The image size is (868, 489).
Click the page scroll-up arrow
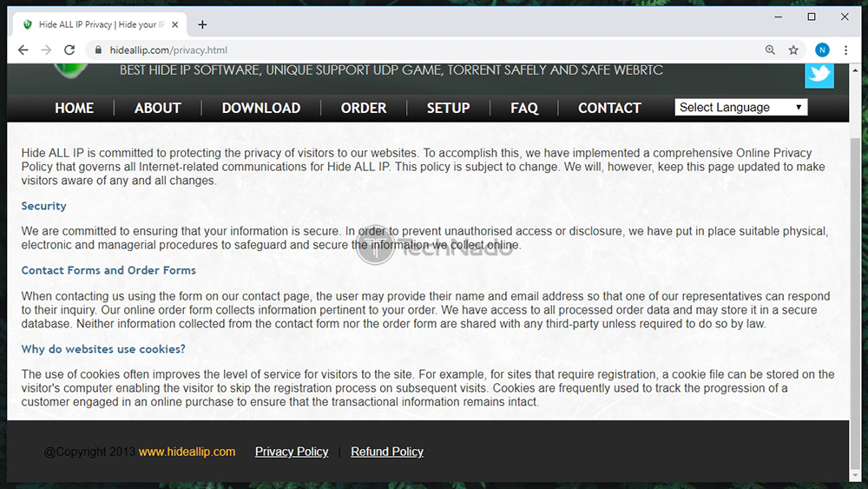pos(855,70)
